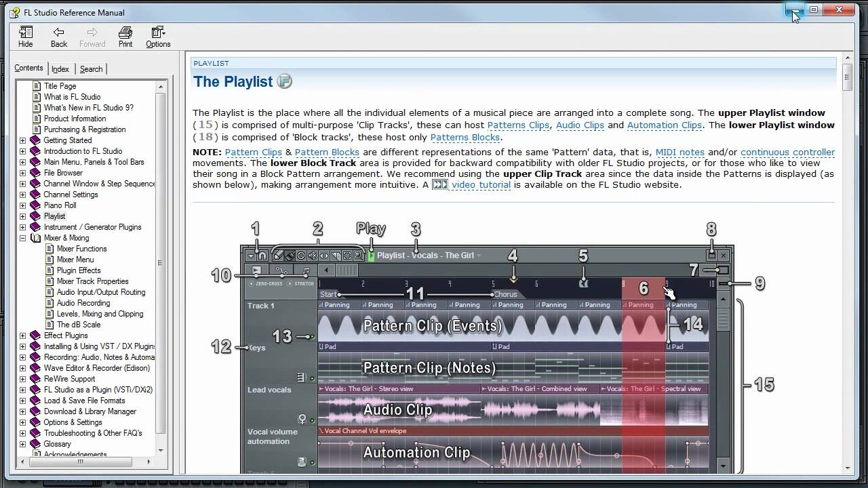This screenshot has width=868, height=488.
Task: Open the video tutorial link
Action: click(x=481, y=184)
